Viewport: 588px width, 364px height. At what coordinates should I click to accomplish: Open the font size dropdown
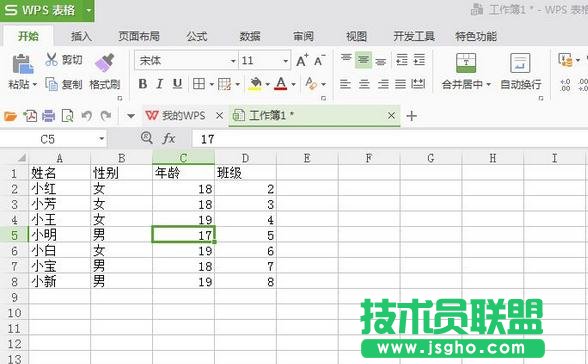tap(286, 61)
